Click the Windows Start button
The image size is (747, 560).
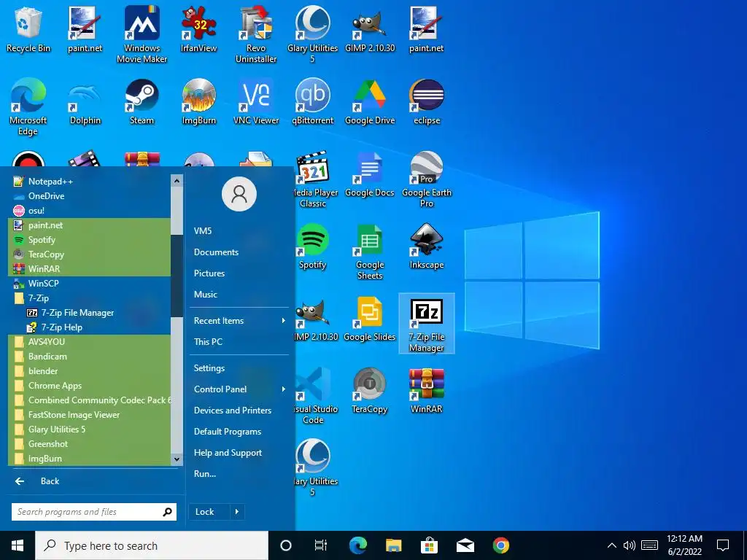pos(18,545)
